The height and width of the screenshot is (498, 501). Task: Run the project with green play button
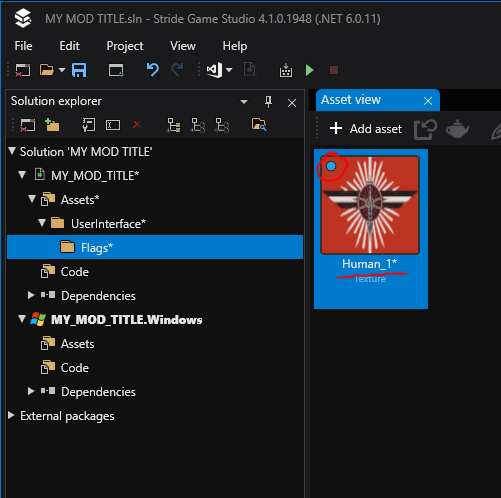click(x=310, y=70)
